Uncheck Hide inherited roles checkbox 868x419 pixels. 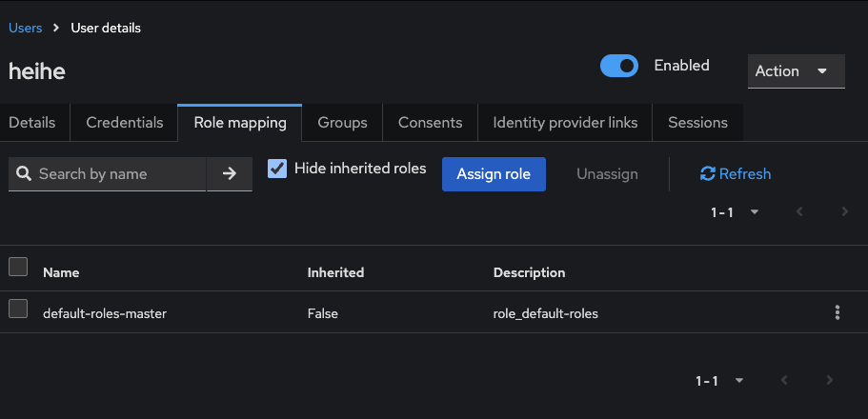[x=277, y=169]
